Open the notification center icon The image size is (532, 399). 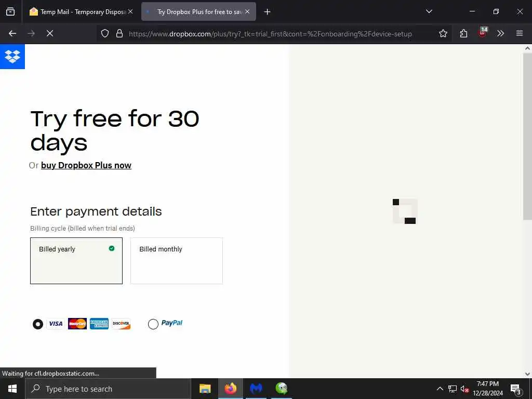pyautogui.click(x=515, y=389)
